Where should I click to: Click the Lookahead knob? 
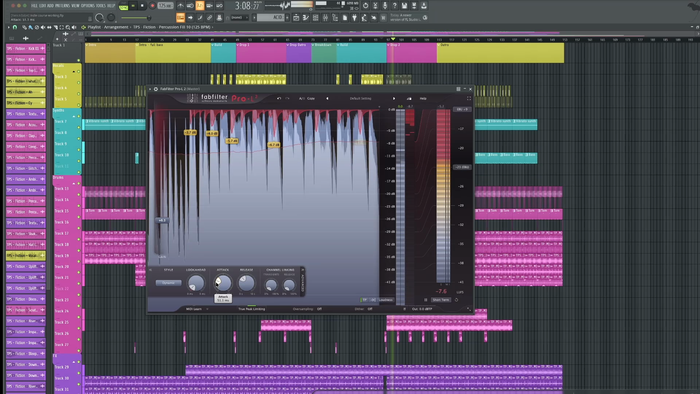[x=196, y=283]
